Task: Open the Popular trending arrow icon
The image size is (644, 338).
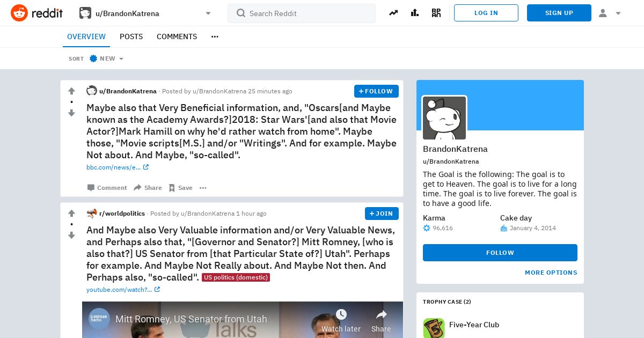Action: point(393,13)
